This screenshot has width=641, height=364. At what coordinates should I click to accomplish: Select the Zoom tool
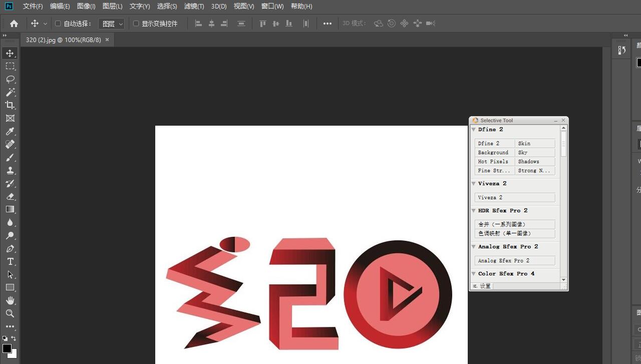tap(10, 313)
